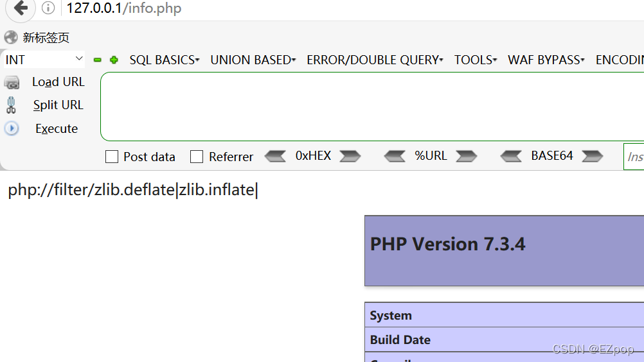Open the TOOLS menu
The width and height of the screenshot is (644, 362).
[476, 60]
